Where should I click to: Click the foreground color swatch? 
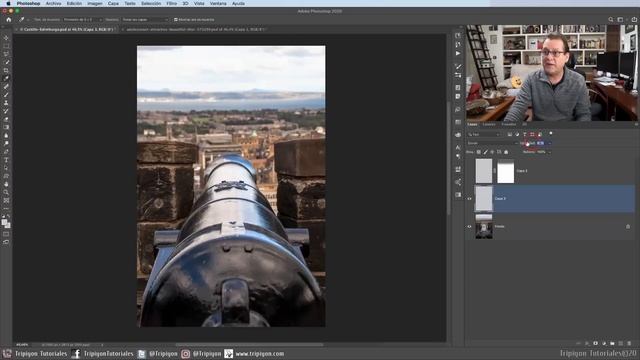pos(4,222)
